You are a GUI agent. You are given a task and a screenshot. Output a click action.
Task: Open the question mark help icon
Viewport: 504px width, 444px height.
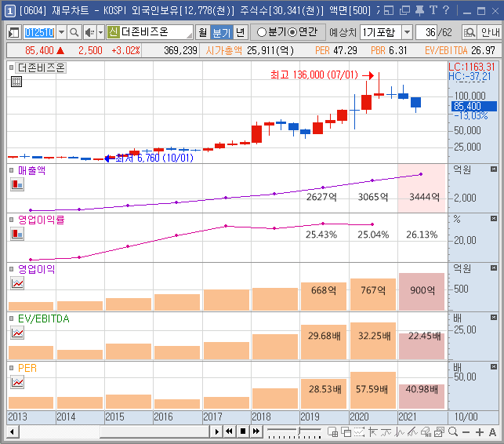pyautogui.click(x=445, y=10)
